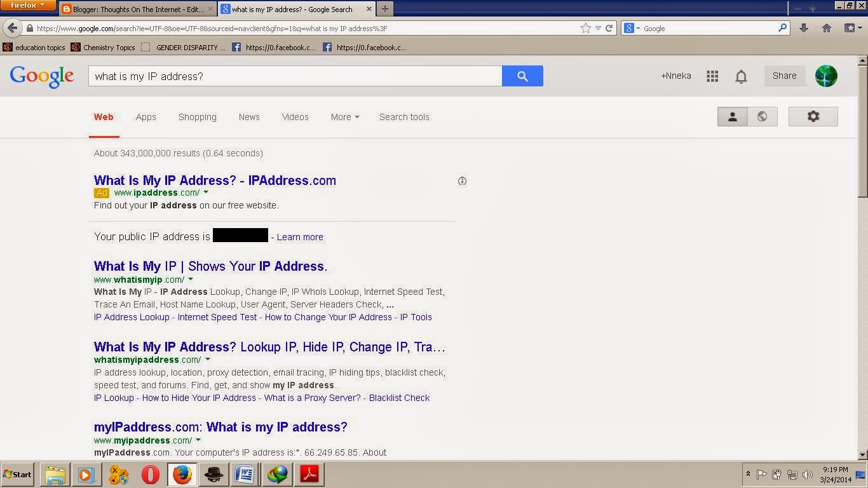This screenshot has height=488, width=868.
Task: Click the Share button
Action: click(784, 76)
